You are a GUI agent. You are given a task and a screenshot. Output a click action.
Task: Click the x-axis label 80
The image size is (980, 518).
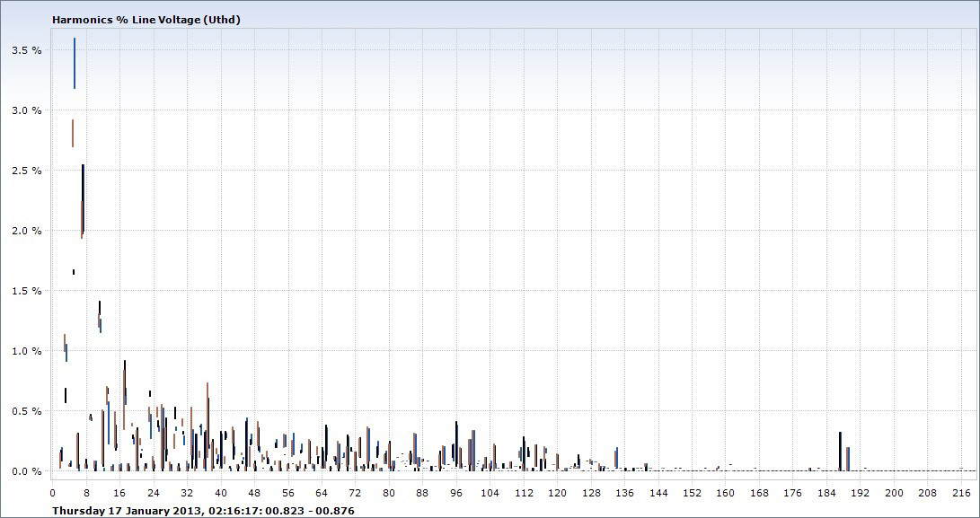click(389, 493)
